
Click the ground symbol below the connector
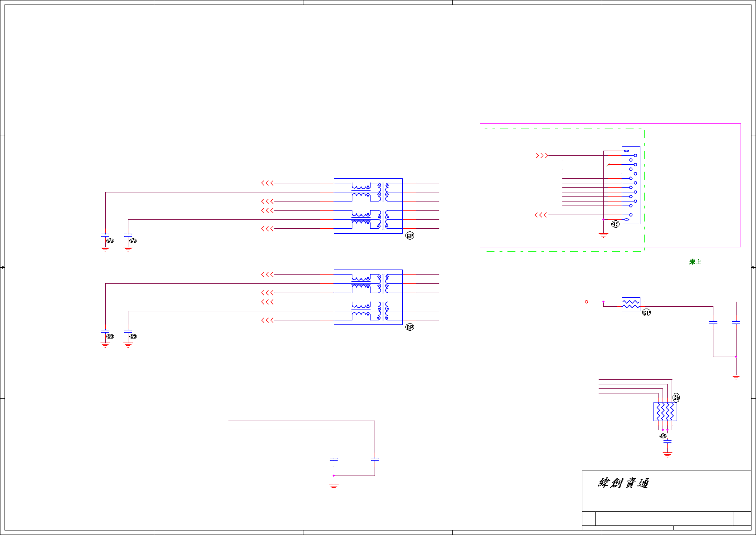pos(603,236)
